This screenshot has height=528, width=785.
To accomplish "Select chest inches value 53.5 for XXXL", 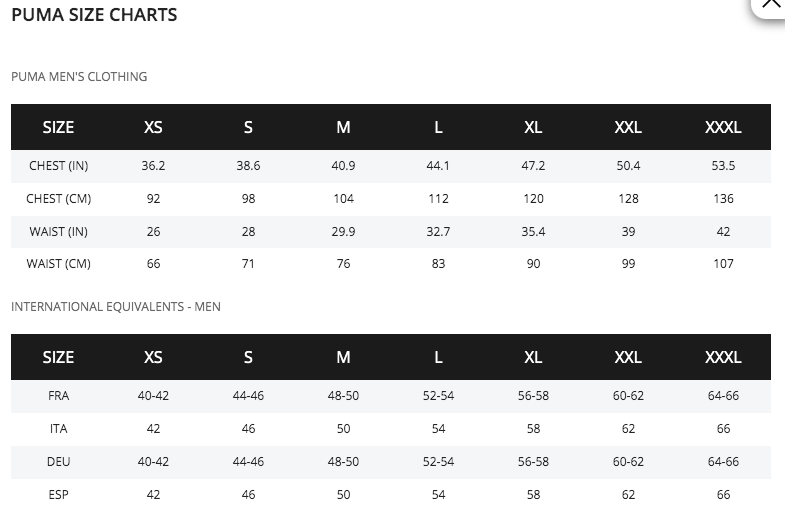I will tap(723, 166).
